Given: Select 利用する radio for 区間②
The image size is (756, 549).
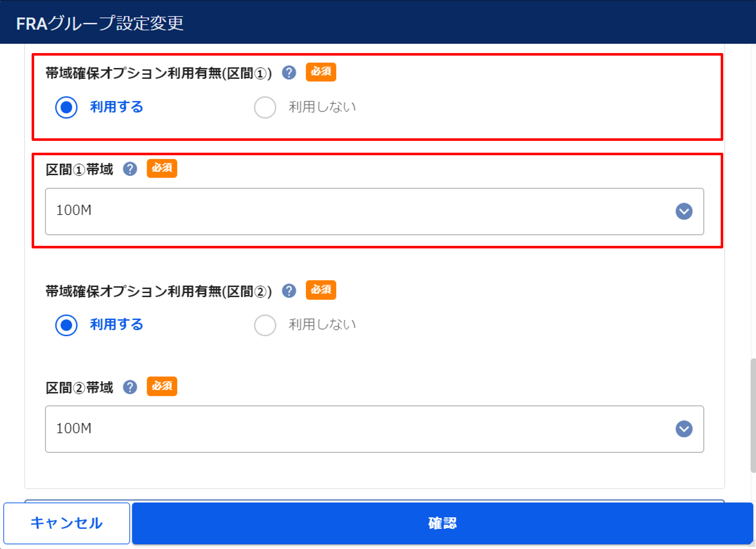Looking at the screenshot, I should 66,325.
